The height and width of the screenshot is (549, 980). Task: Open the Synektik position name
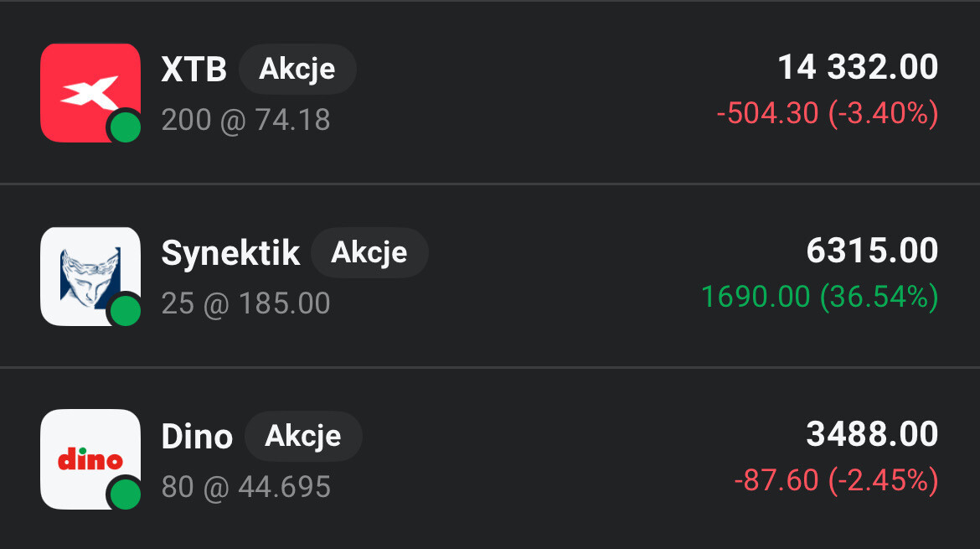click(230, 253)
